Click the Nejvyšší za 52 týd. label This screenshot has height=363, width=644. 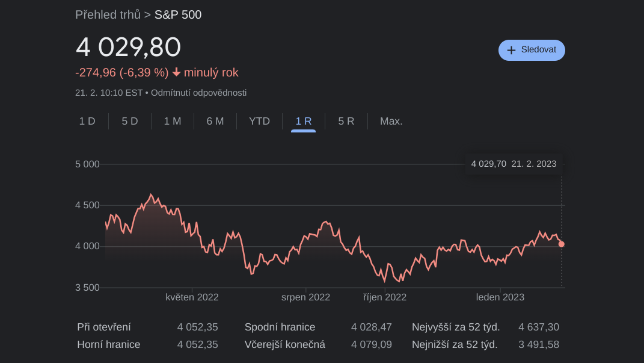tap(456, 327)
